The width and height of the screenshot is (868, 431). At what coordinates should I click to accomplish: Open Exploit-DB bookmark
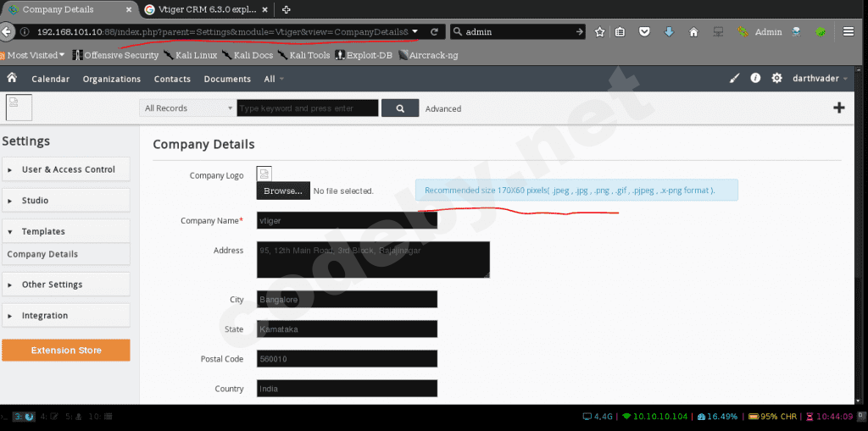coord(363,55)
